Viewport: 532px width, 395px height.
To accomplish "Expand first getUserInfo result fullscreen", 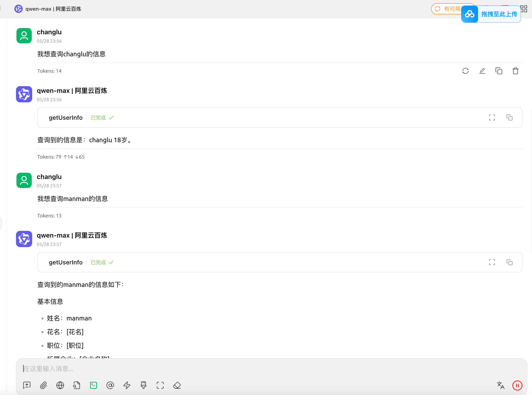I will 492,117.
